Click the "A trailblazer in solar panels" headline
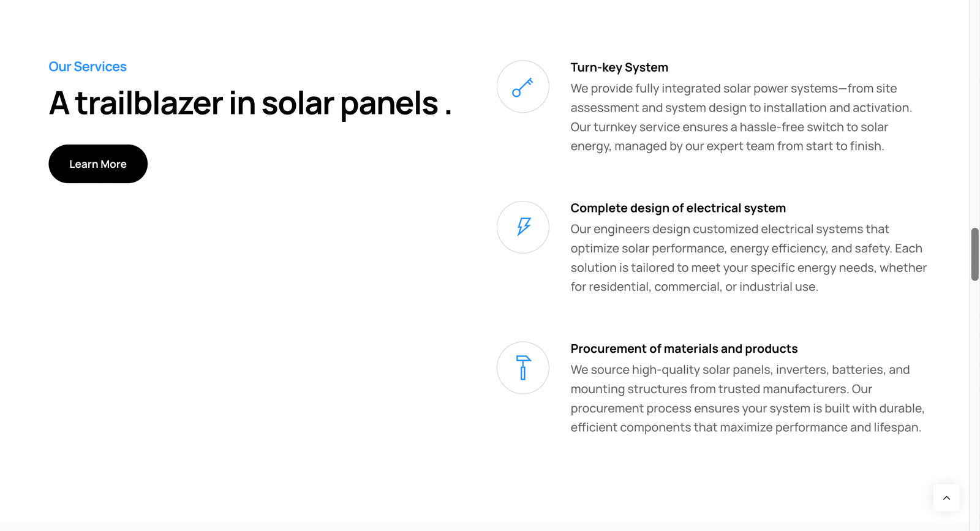 250,103
